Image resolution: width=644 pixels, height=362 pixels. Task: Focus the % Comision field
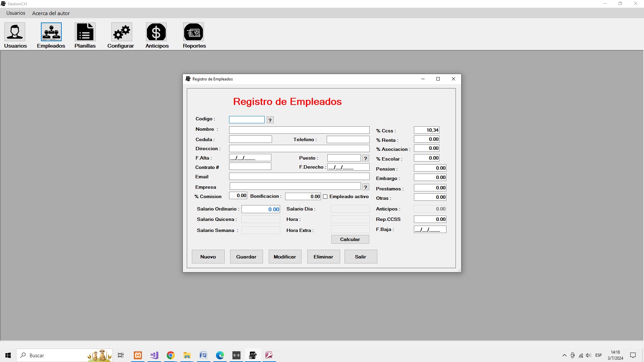(x=238, y=195)
